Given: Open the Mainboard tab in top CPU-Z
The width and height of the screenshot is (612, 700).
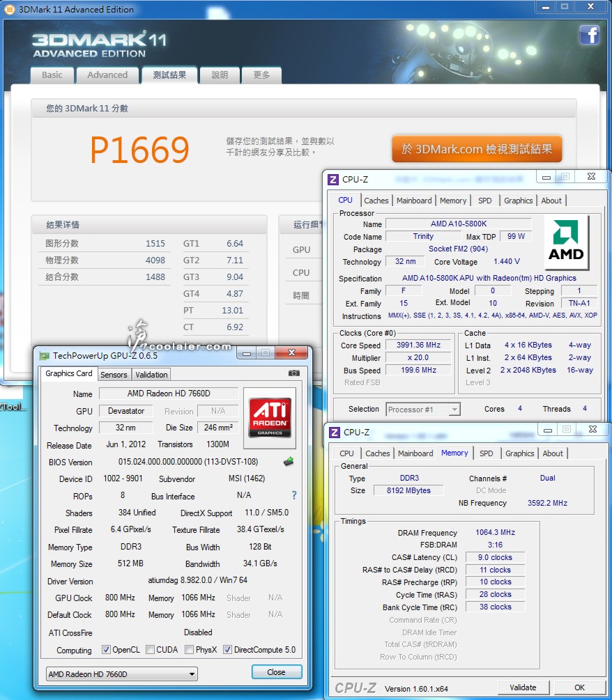Looking at the screenshot, I should pyautogui.click(x=414, y=201).
